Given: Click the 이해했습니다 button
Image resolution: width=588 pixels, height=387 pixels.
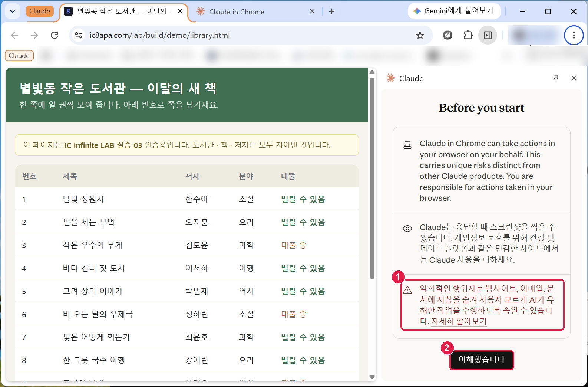Looking at the screenshot, I should (482, 360).
